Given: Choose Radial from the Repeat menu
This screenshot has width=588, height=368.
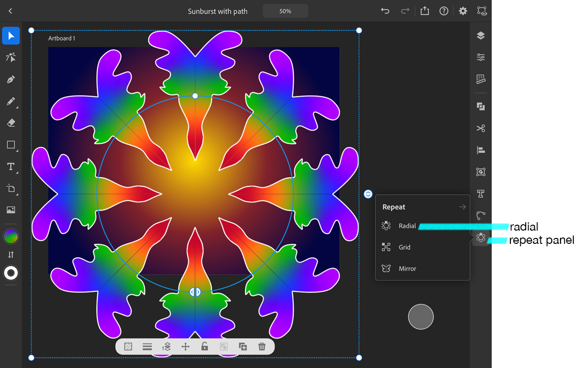Looking at the screenshot, I should [407, 226].
